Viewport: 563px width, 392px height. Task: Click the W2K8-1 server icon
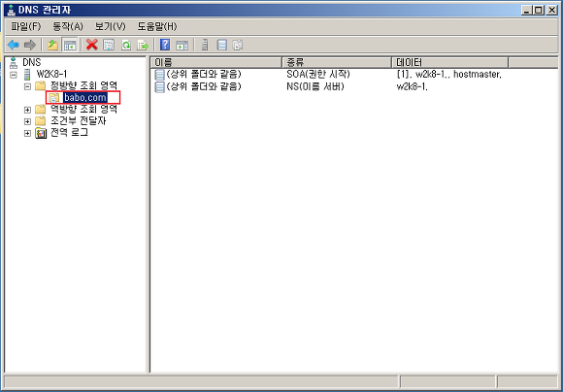pos(27,75)
